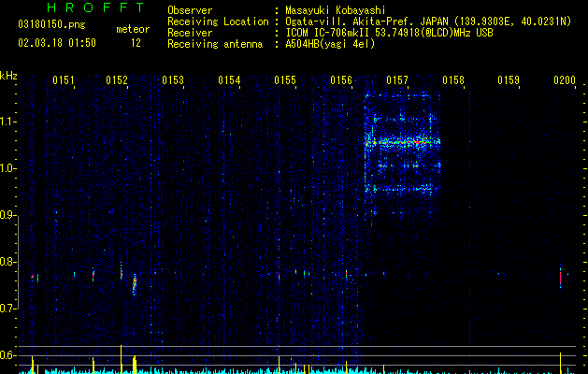The width and height of the screenshot is (588, 374).
Task: Click the 1.1 kHz axis label
Action: coord(8,122)
